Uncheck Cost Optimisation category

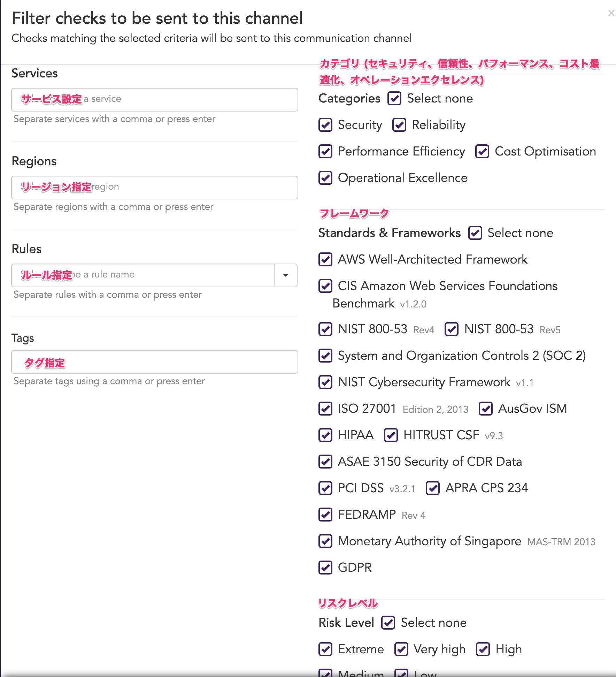482,152
